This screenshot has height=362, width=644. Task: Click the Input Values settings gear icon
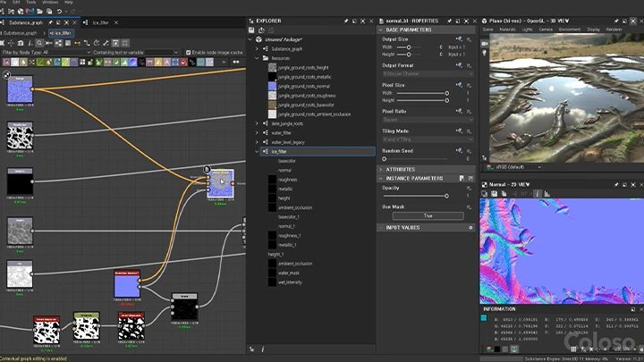coord(470,227)
